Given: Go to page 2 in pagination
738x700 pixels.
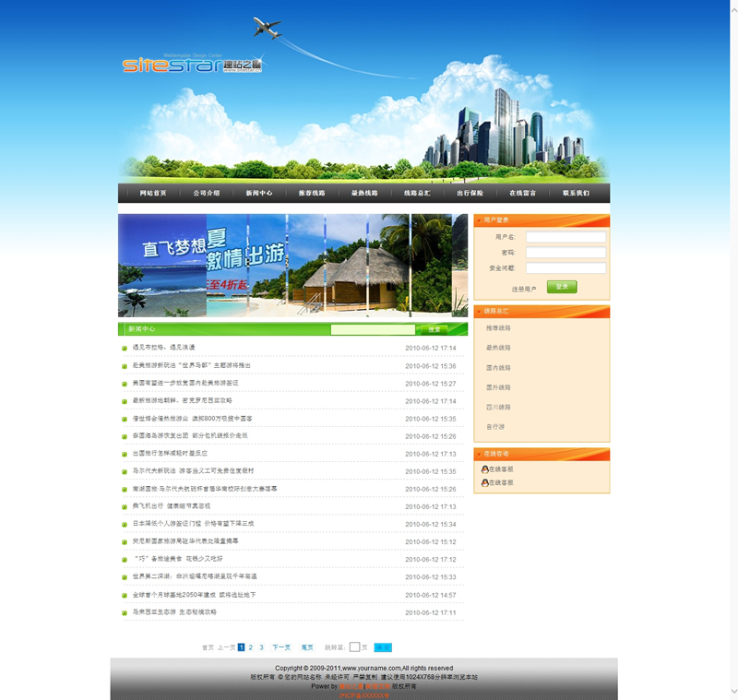Looking at the screenshot, I should (x=250, y=647).
